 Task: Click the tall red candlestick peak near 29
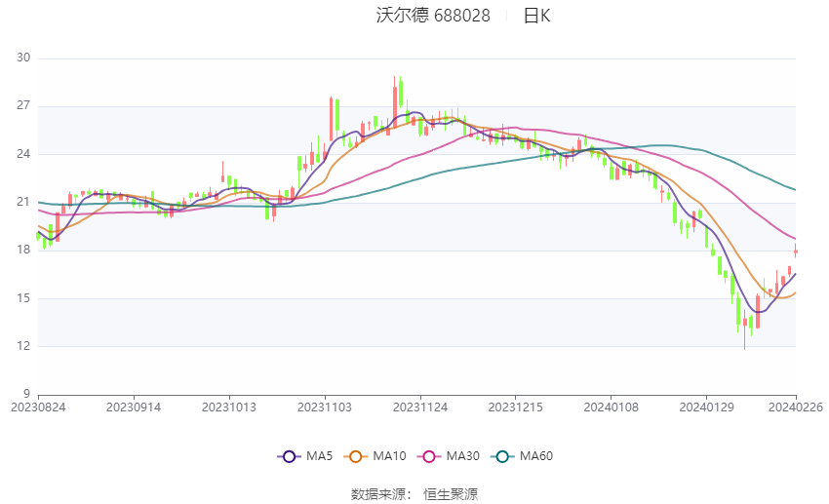[394, 103]
